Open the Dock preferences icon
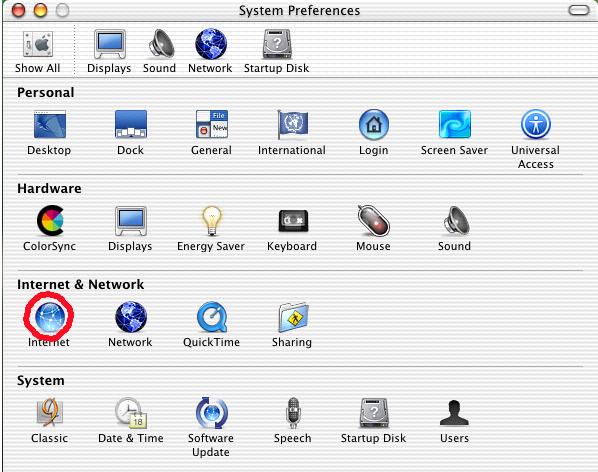This screenshot has height=472, width=598. point(131,124)
